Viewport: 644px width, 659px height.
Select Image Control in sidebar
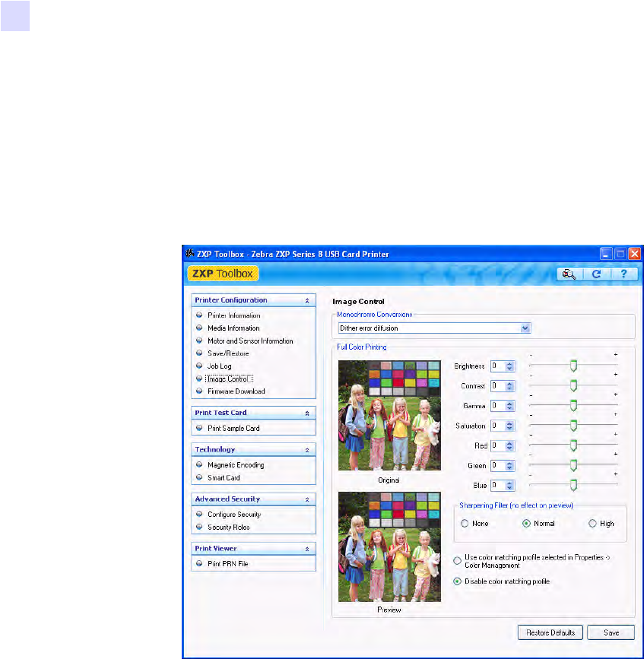tap(229, 379)
